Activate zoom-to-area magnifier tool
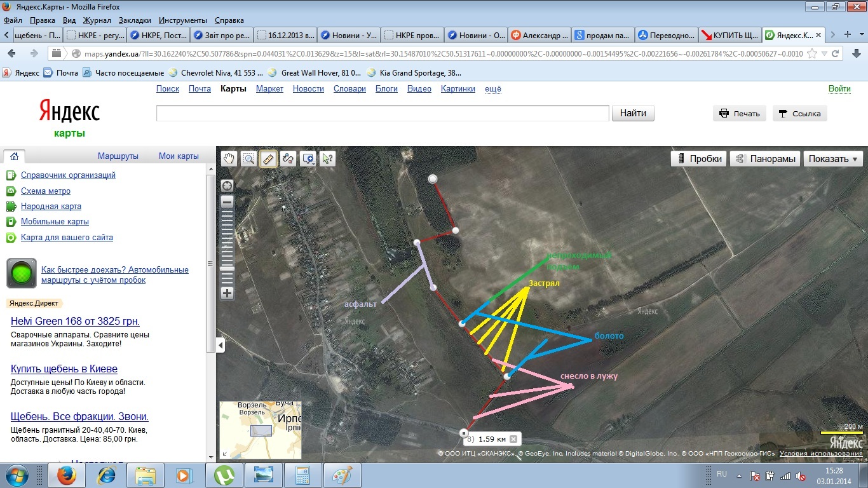Screen dimensions: 868x488 [x=248, y=159]
